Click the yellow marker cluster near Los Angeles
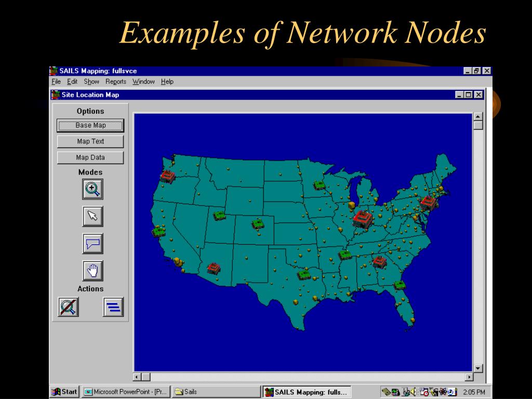 178,262
